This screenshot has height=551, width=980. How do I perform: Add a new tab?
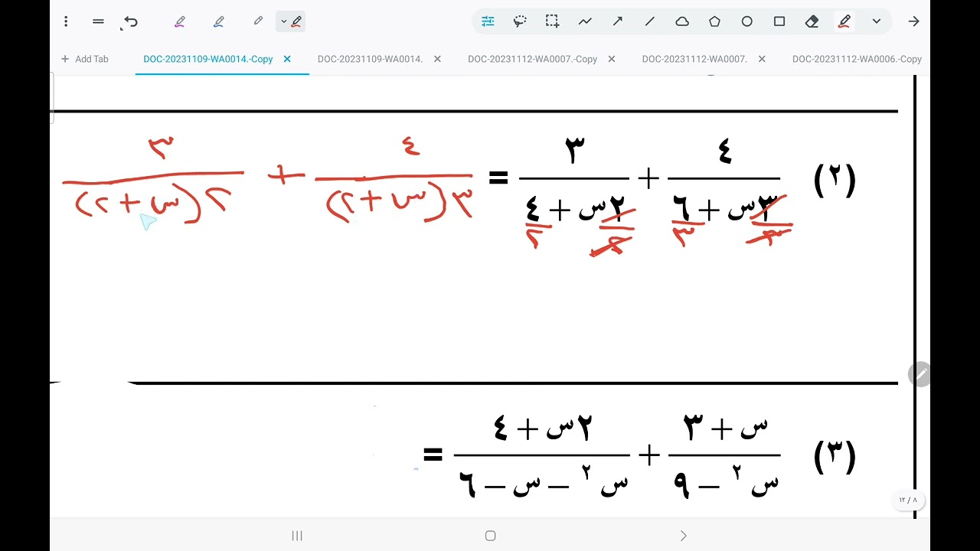[x=84, y=59]
